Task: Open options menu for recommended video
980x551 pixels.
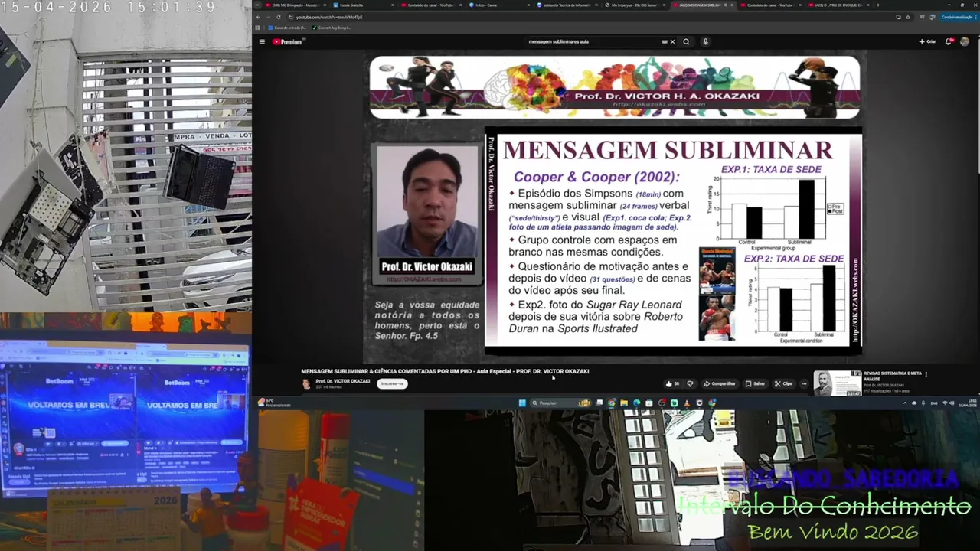Action: [926, 374]
